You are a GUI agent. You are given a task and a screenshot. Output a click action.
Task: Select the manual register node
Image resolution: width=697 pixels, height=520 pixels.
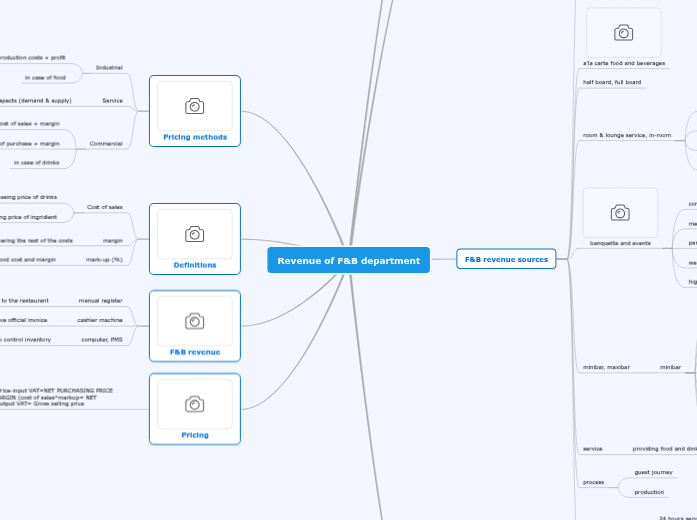100,300
